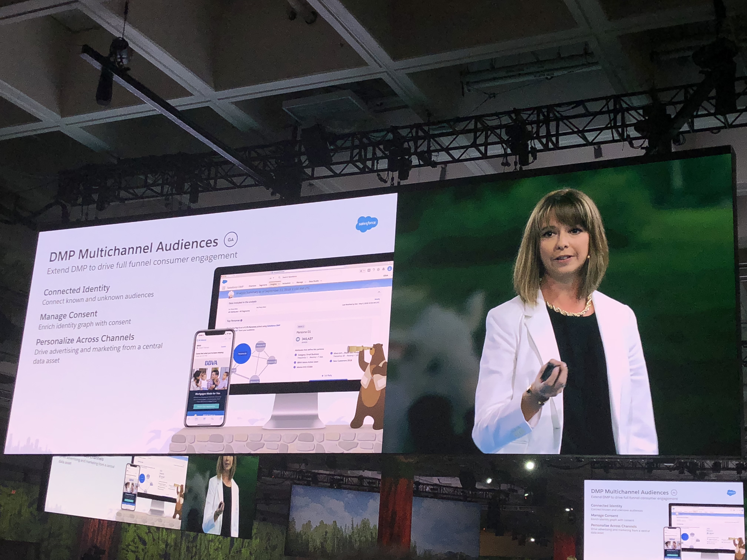Click the favorites star icon
Viewport: 747px width, 560px height.
point(361,271)
